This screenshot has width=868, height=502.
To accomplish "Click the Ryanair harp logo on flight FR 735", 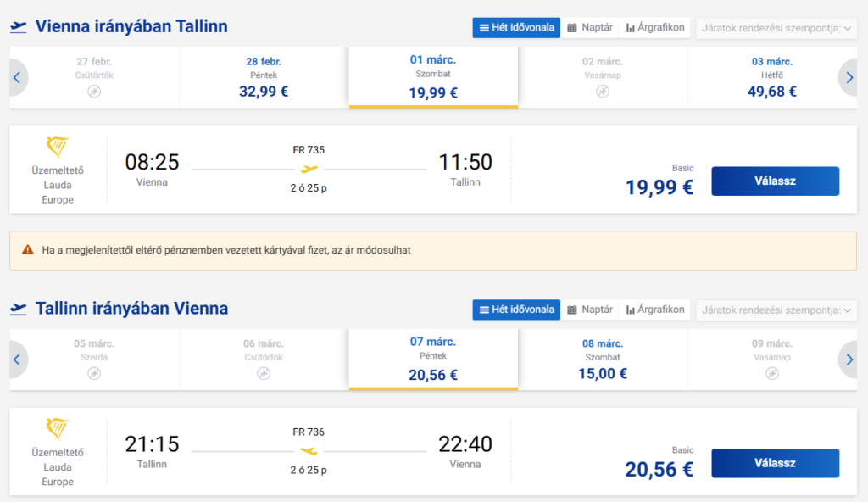I will pyautogui.click(x=57, y=147).
